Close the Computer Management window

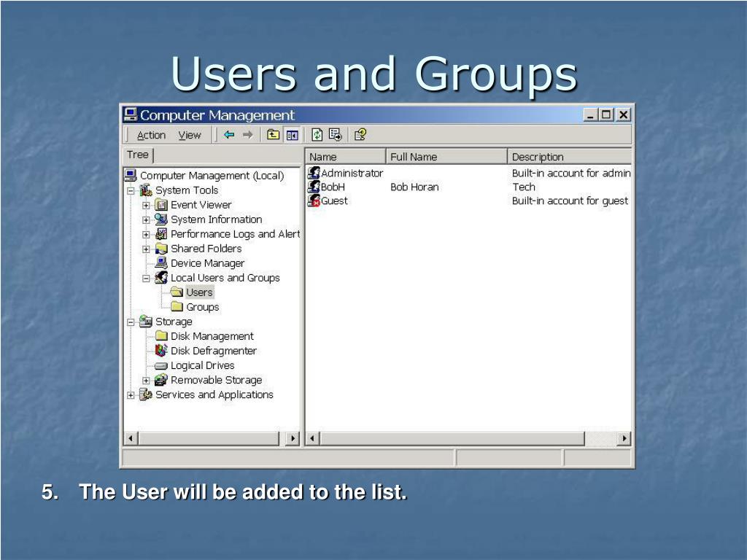point(624,114)
